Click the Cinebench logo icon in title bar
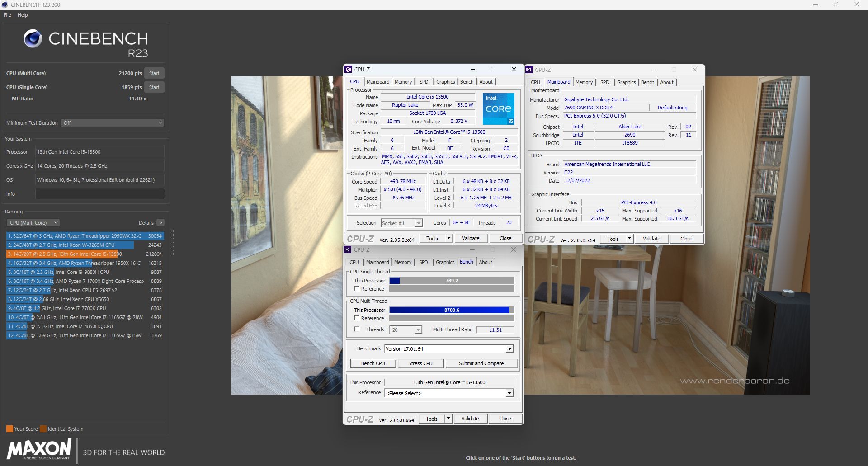868x466 pixels. [x=5, y=5]
